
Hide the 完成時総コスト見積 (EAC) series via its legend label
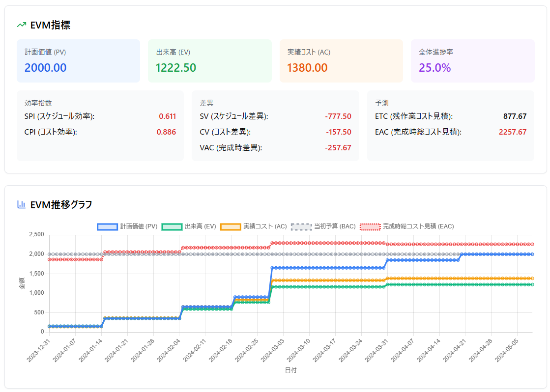coord(418,226)
